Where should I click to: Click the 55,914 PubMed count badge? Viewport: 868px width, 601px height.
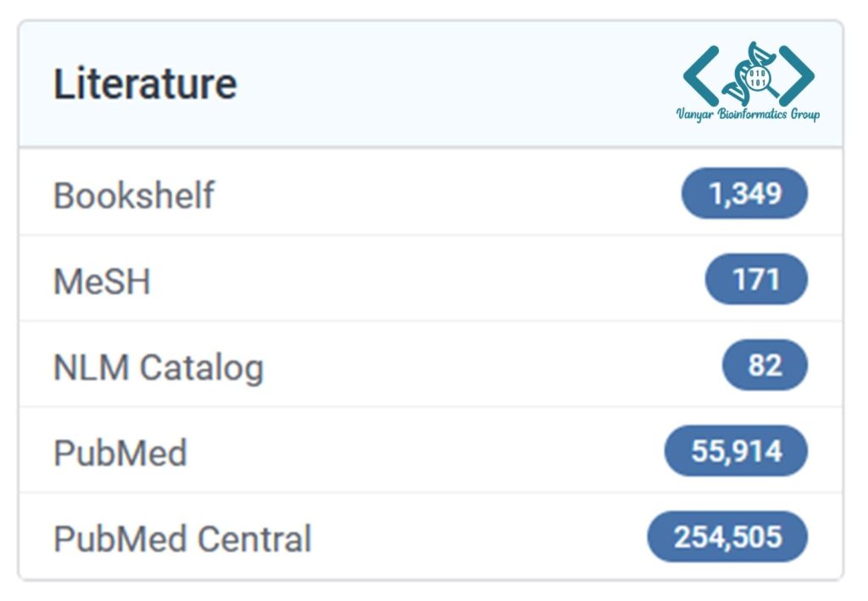point(737,451)
